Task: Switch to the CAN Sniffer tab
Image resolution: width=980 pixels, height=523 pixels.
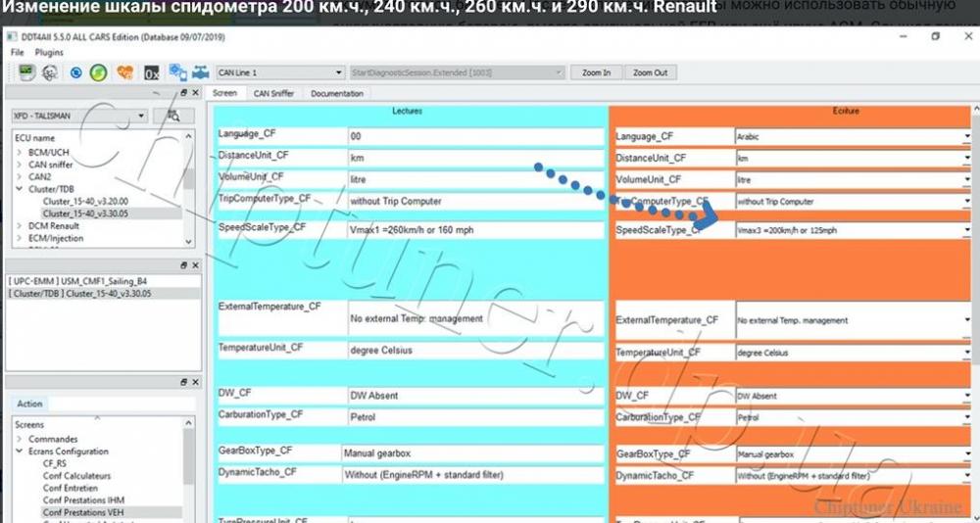Action: (x=273, y=93)
